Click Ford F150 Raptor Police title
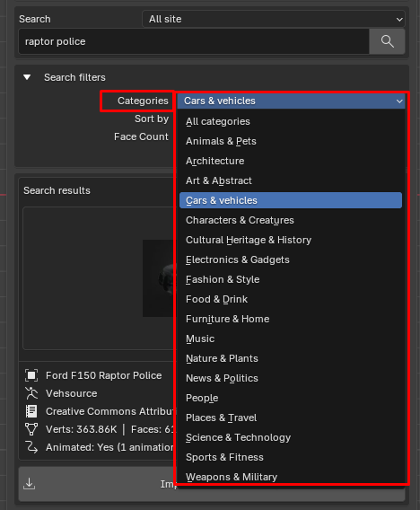Screen dimensions: 420x510 (104, 375)
